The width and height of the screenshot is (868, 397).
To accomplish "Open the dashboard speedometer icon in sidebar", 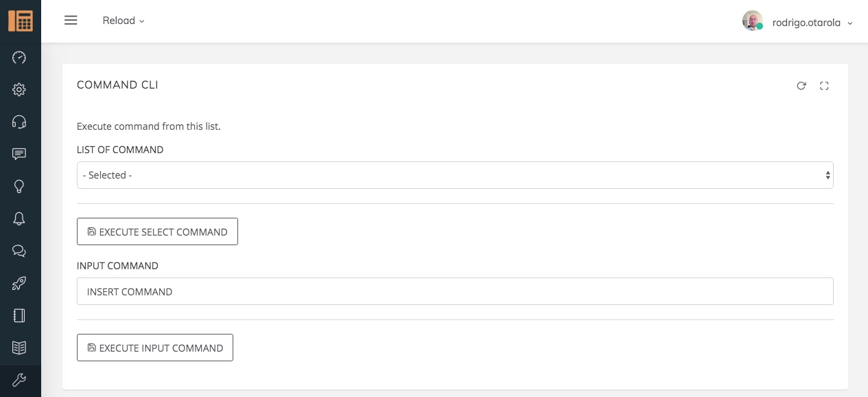I will click(x=19, y=58).
